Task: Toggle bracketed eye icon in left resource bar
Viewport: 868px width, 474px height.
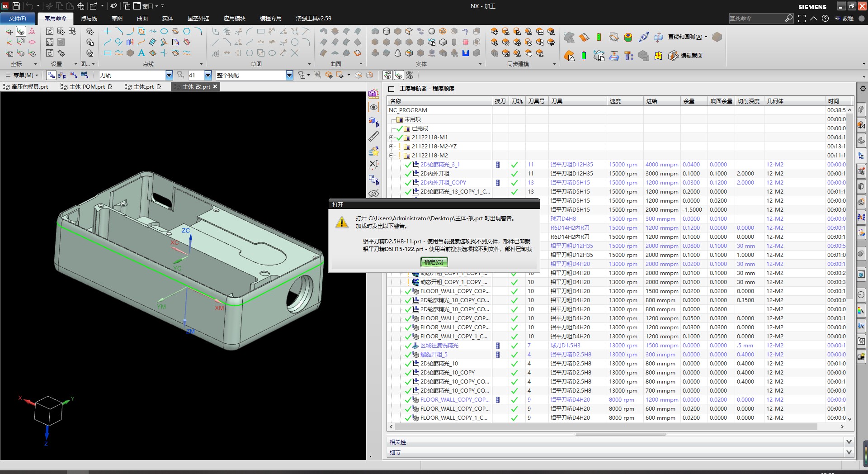Action: (373, 107)
